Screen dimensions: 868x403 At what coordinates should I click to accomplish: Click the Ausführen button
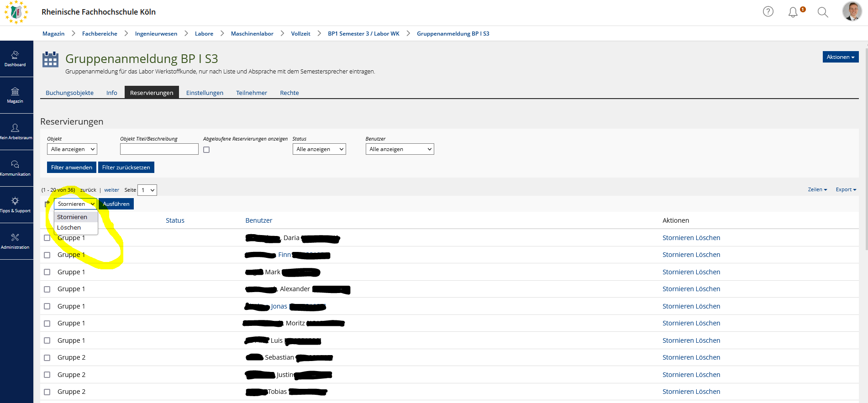[116, 204]
